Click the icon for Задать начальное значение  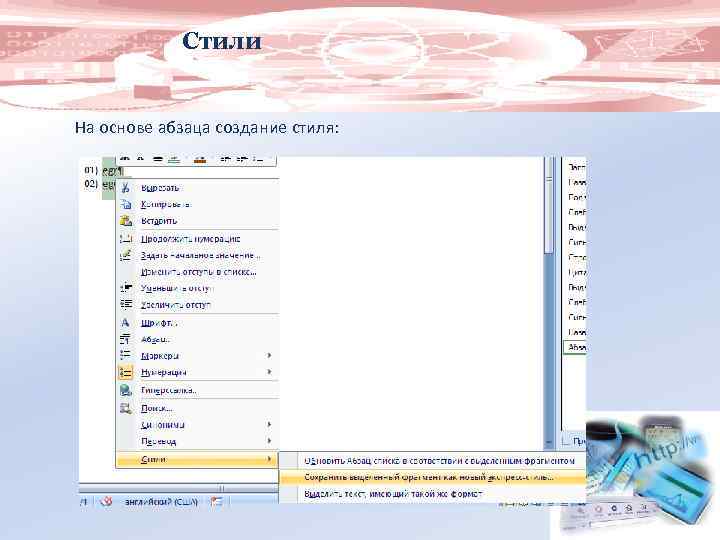click(126, 255)
